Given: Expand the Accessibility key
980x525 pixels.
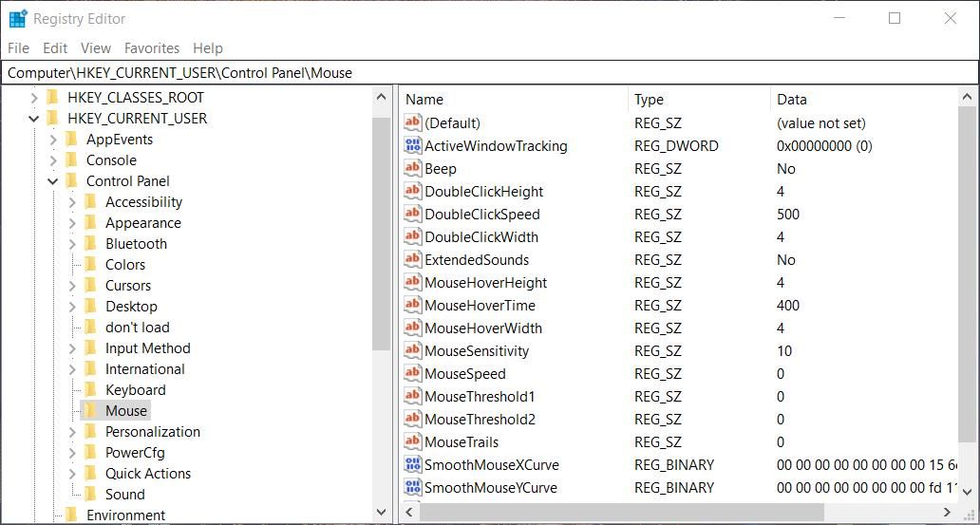Looking at the screenshot, I should tap(72, 202).
